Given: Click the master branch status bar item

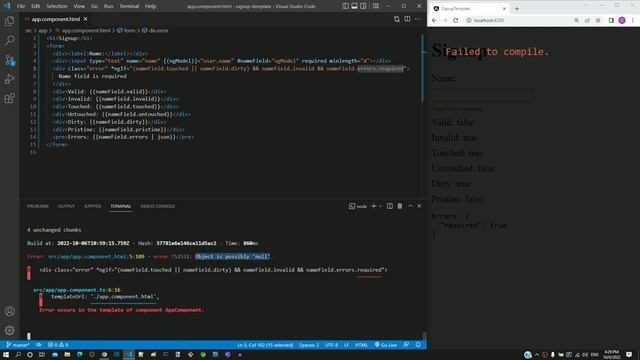Looking at the screenshot, I should [17, 345].
